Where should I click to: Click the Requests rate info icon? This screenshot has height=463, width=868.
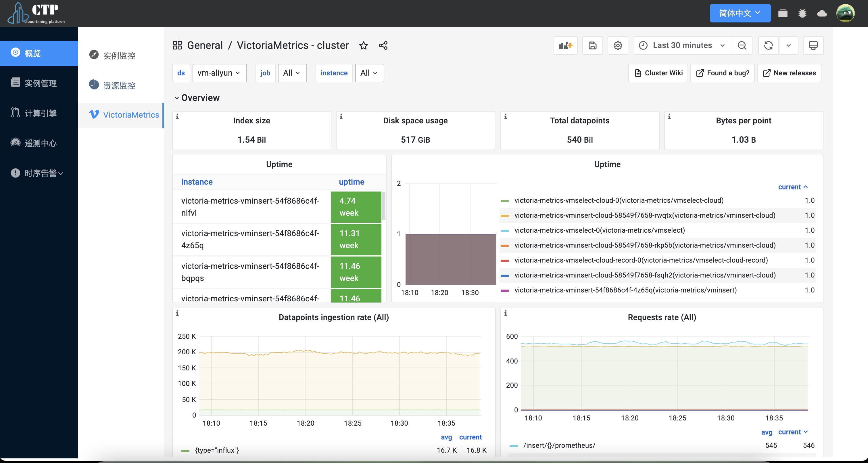coord(506,314)
